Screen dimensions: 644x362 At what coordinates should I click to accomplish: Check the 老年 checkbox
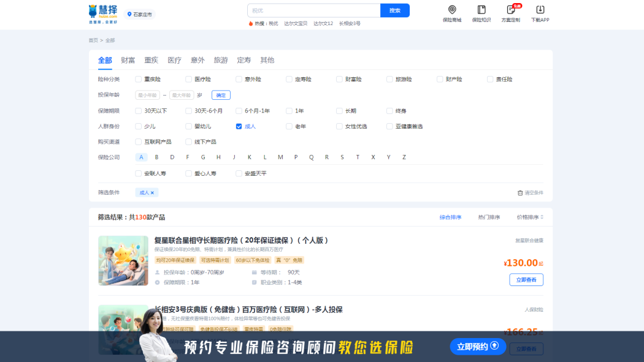coord(289,126)
